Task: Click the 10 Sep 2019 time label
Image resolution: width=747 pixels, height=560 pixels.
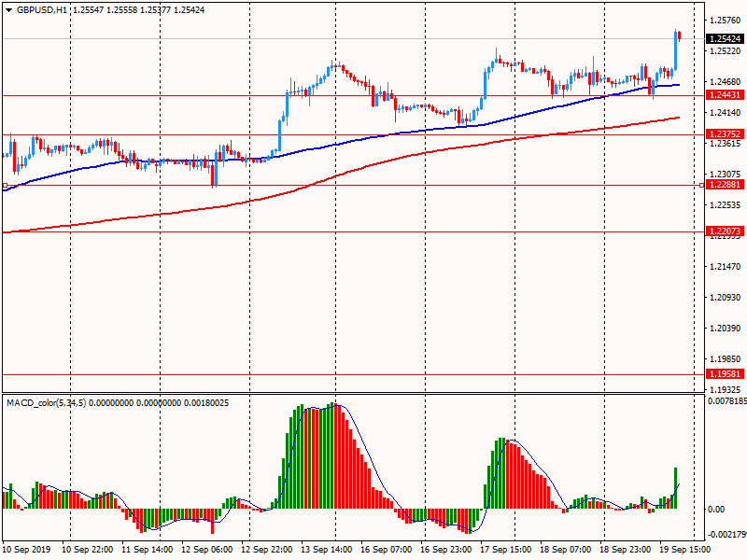Action: (26, 550)
